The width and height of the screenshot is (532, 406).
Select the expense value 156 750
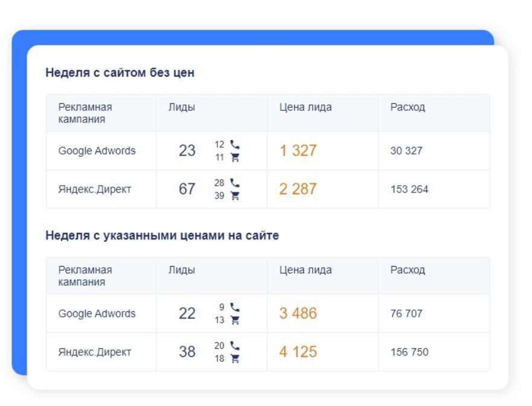[x=409, y=352]
